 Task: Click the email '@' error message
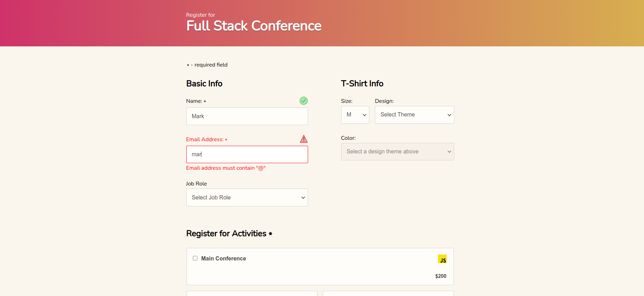tap(226, 168)
